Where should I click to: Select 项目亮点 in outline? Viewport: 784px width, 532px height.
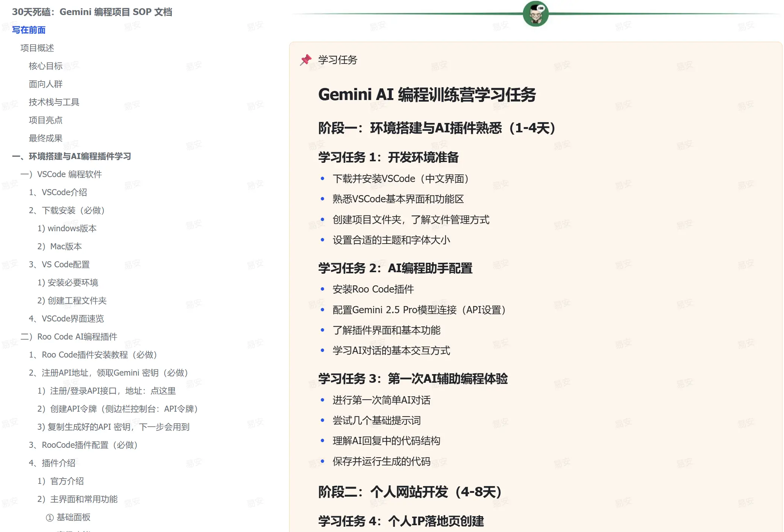[45, 120]
